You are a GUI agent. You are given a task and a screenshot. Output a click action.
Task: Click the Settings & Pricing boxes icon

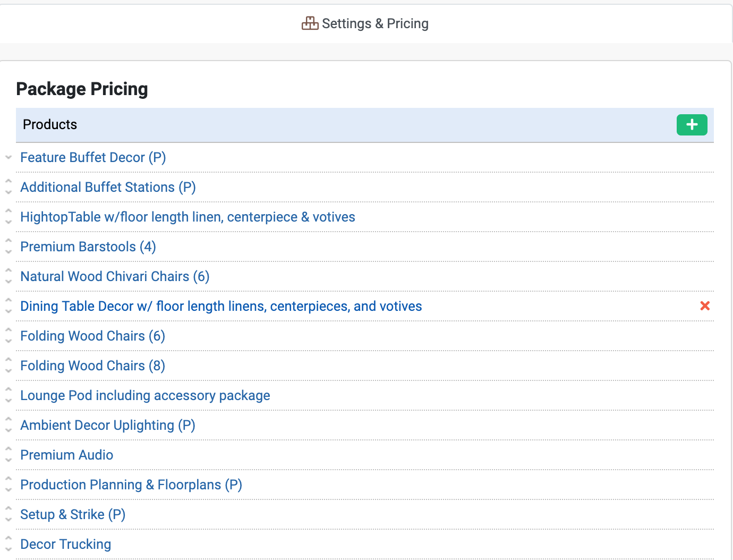pyautogui.click(x=310, y=23)
